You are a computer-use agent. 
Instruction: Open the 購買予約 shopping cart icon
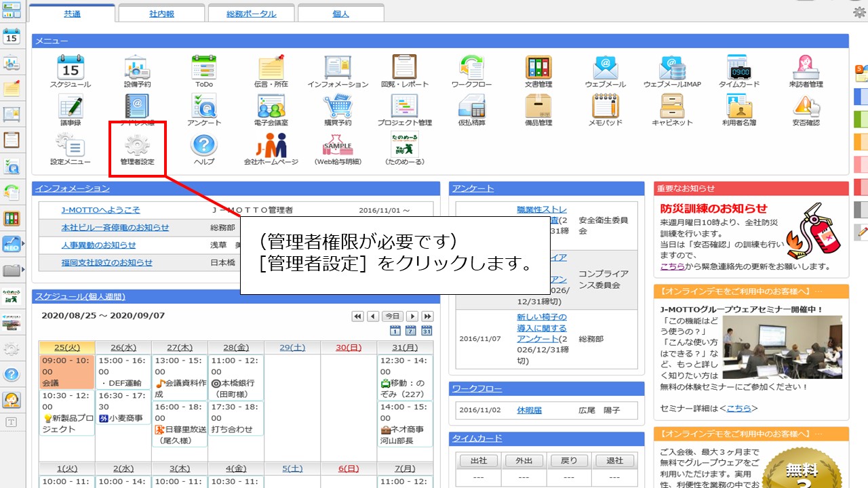coord(338,106)
